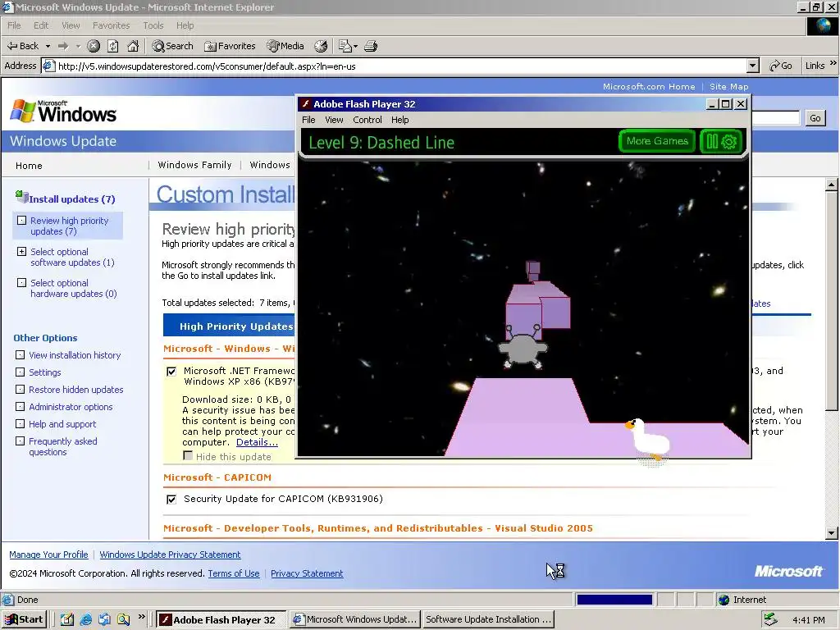
Task: Click the Home tab on Windows Update
Action: (x=29, y=166)
